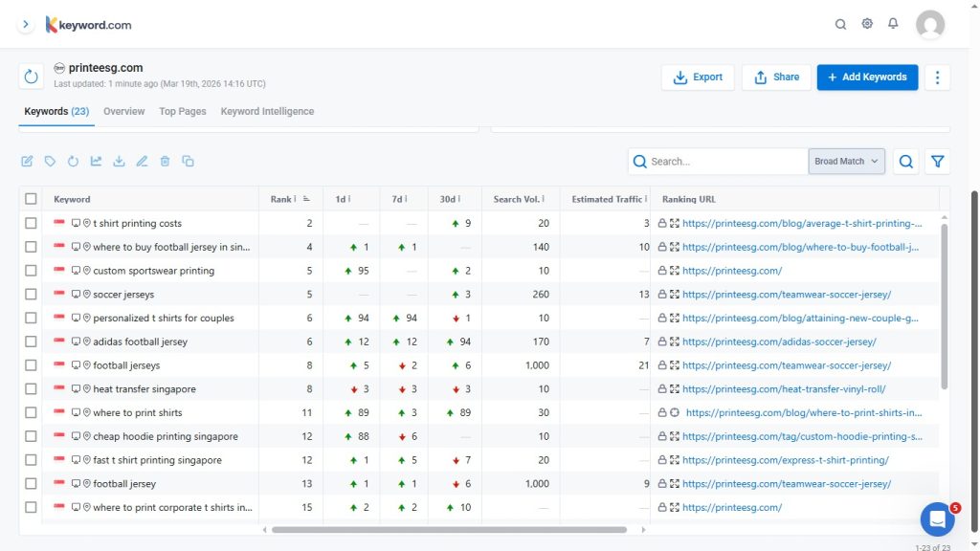Tick the checkbox next to football jerseys
This screenshot has width=980, height=551.
coord(31,364)
